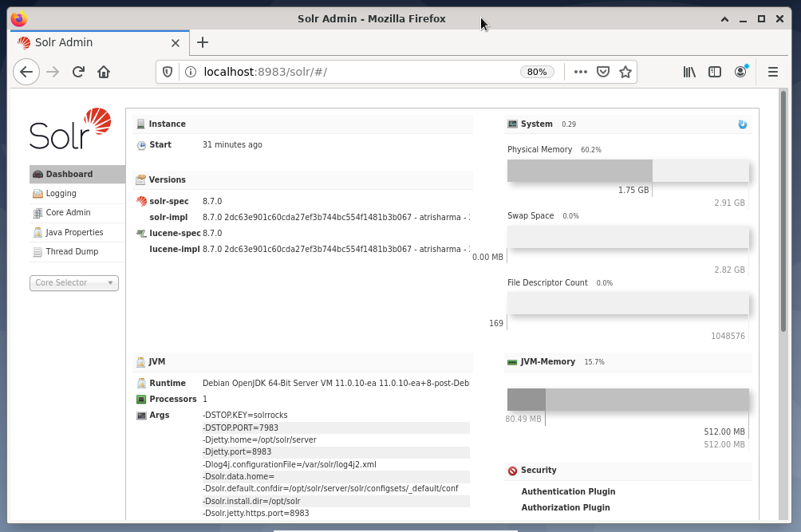Toggle the sidebar view icon

click(x=715, y=72)
